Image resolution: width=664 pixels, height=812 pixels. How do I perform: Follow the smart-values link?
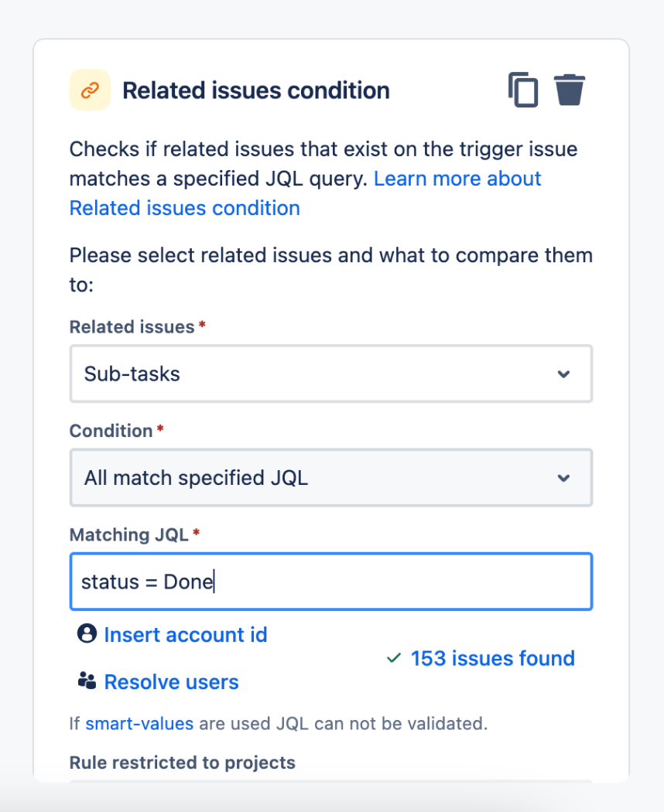click(139, 724)
